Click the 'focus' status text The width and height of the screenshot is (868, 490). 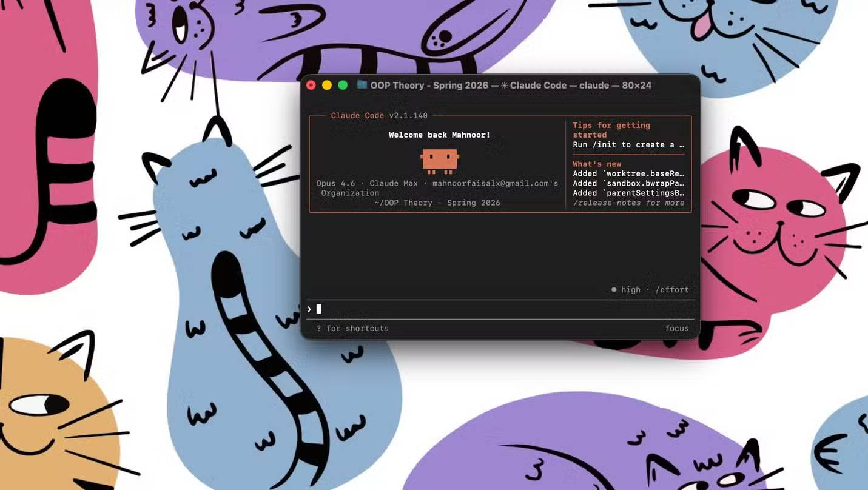677,329
